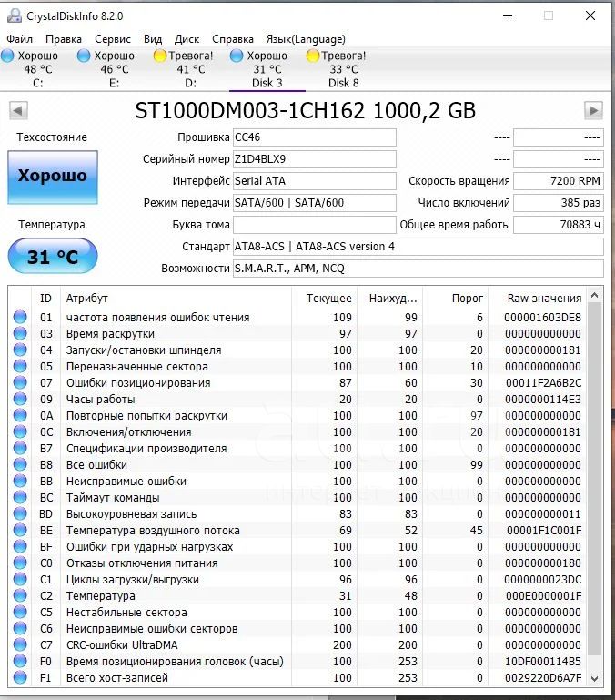615x700 pixels.
Task: Click the Стандарт field ATA8-ACS
Action: [x=418, y=247]
